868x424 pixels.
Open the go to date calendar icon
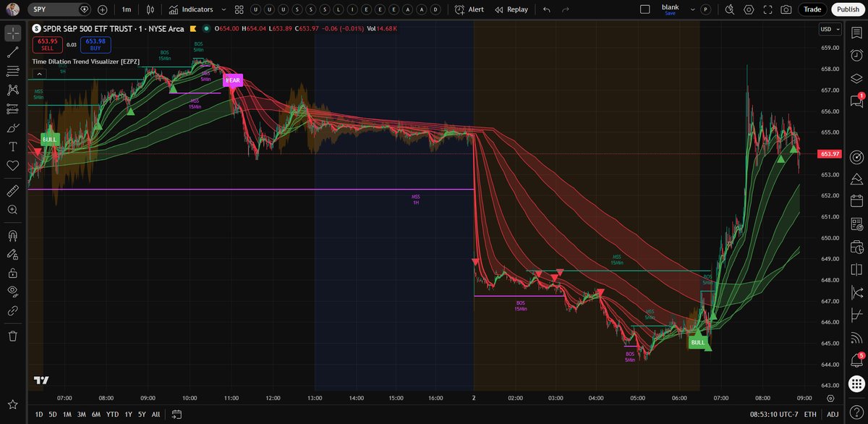(x=176, y=415)
